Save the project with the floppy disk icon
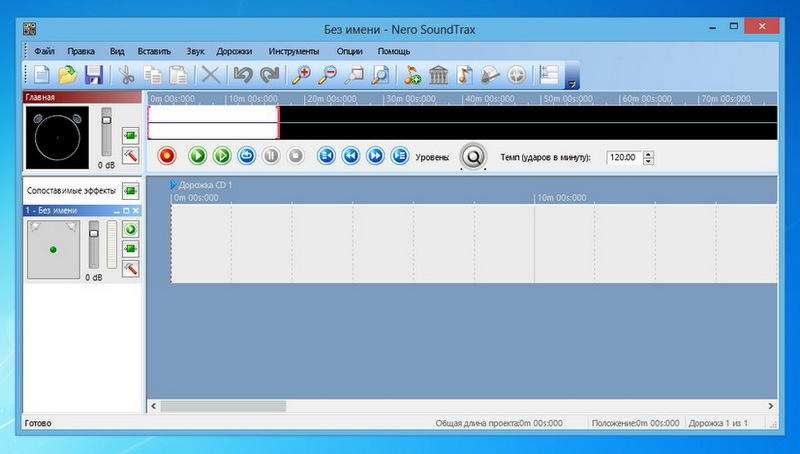 (x=94, y=75)
